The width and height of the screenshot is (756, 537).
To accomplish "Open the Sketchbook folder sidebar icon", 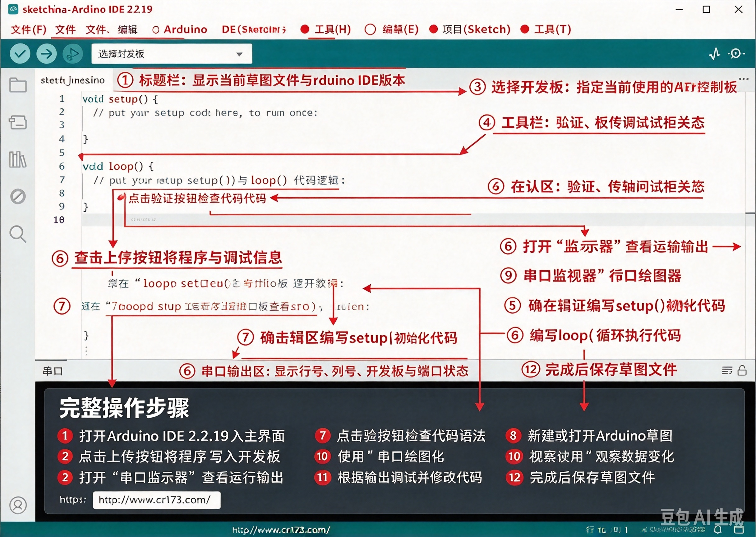I will 18,85.
